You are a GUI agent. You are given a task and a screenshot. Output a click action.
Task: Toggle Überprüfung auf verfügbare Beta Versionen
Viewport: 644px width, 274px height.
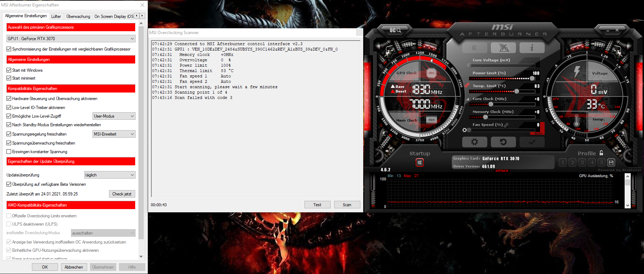[x=9, y=184]
